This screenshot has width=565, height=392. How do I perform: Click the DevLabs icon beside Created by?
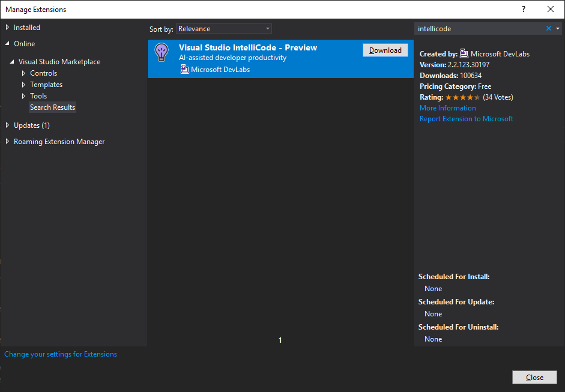pos(464,53)
